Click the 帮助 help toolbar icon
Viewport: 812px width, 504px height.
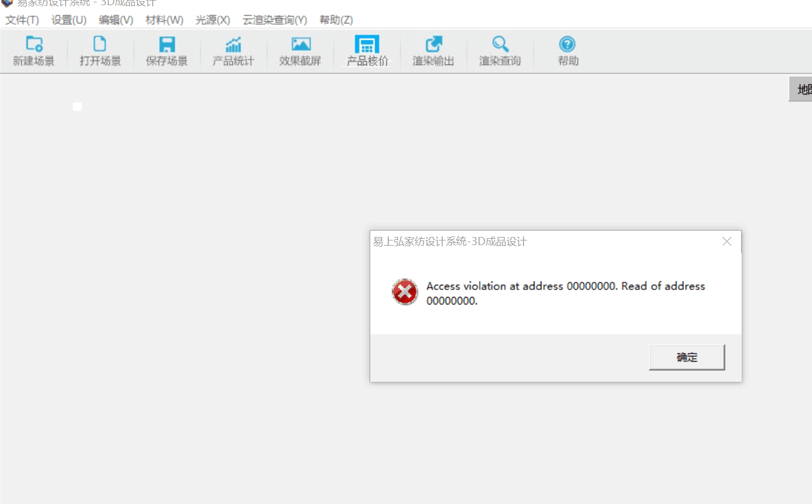tap(567, 51)
